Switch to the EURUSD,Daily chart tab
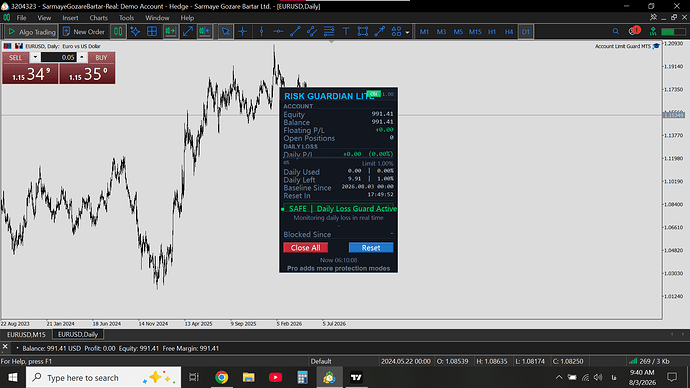690x388 pixels. click(78, 334)
